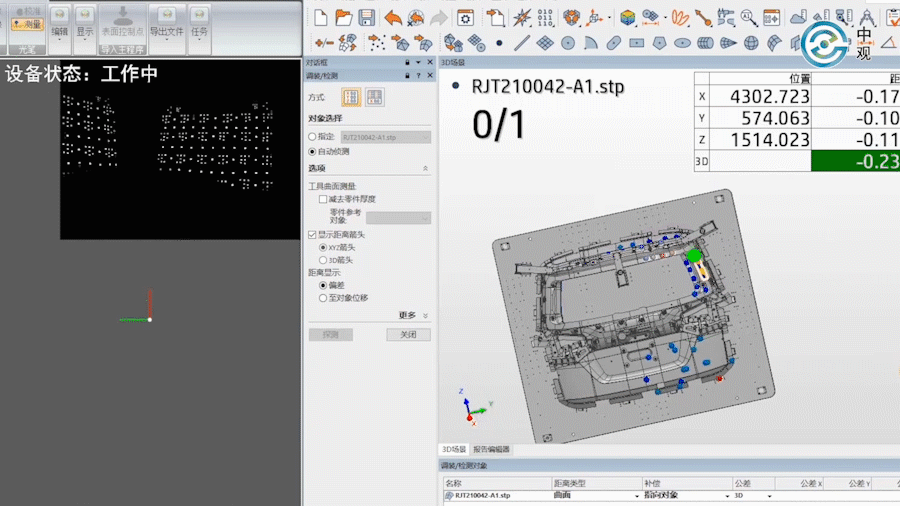Switch to the 3D场景 tab
This screenshot has width=900, height=506.
[x=454, y=449]
